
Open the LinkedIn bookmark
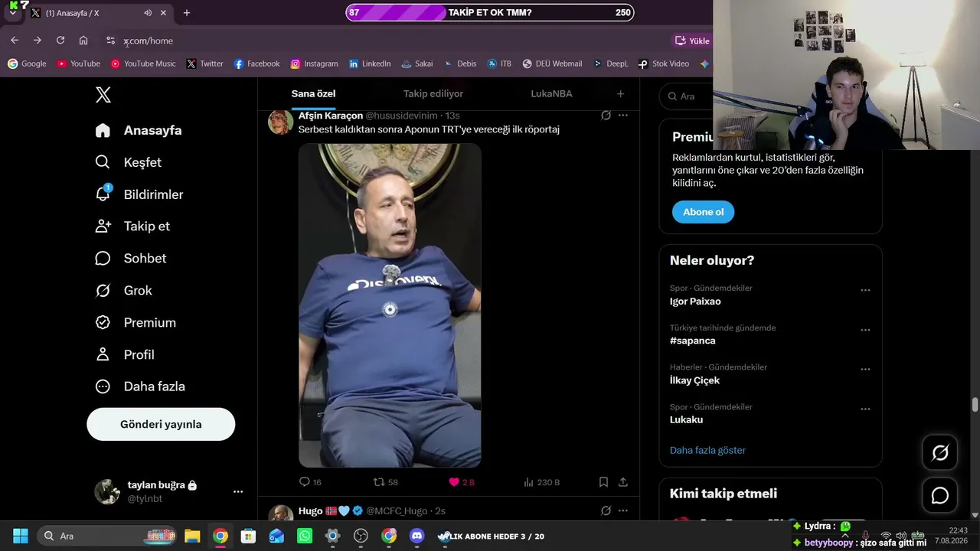click(x=370, y=64)
